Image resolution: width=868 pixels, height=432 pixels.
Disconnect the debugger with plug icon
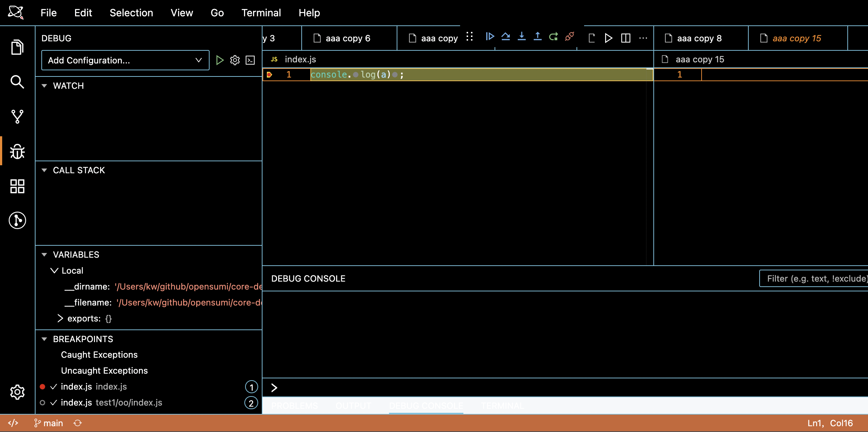[569, 37]
